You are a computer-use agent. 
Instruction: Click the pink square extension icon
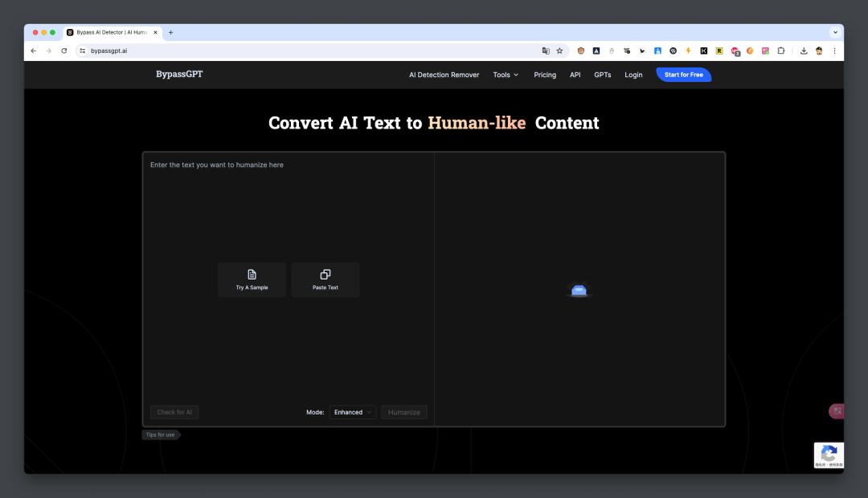(766, 51)
